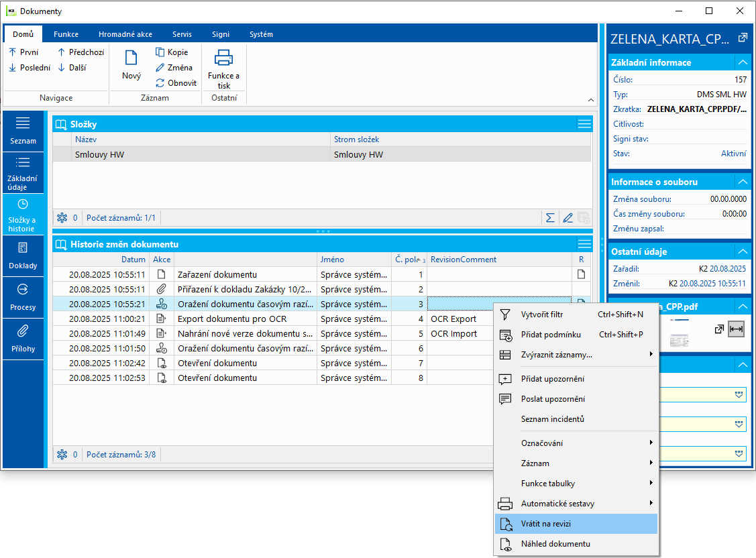Screen dimensions: 756x558
Task: Select the Export dokumentu pro OCR row
Action: [231, 319]
